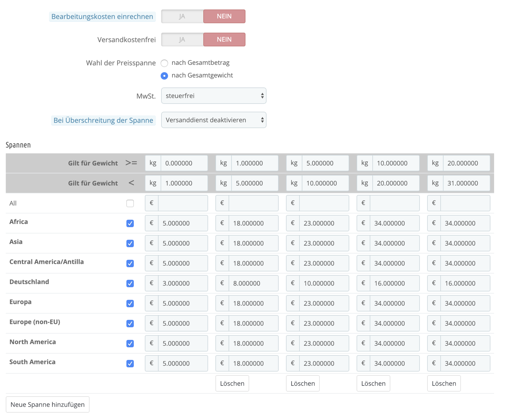The image size is (532, 420).
Task: Uncheck the Africa zone checkbox
Action: coord(130,223)
